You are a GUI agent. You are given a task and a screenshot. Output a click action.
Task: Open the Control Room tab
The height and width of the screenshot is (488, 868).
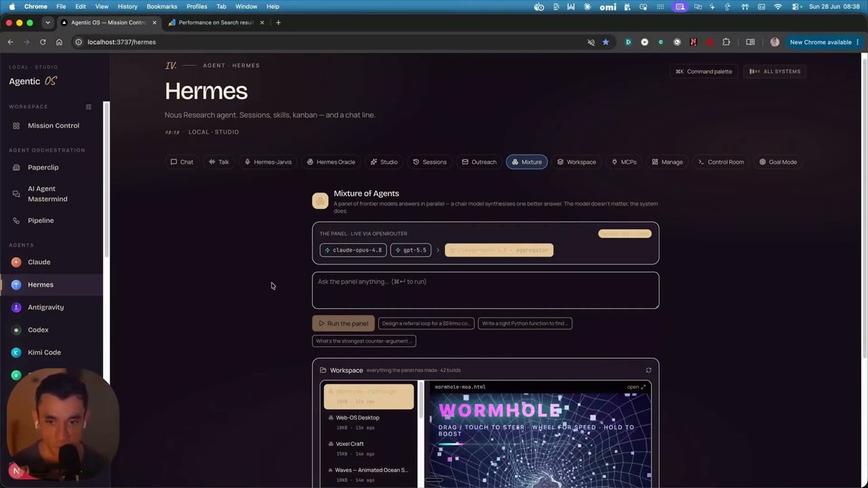pos(721,162)
